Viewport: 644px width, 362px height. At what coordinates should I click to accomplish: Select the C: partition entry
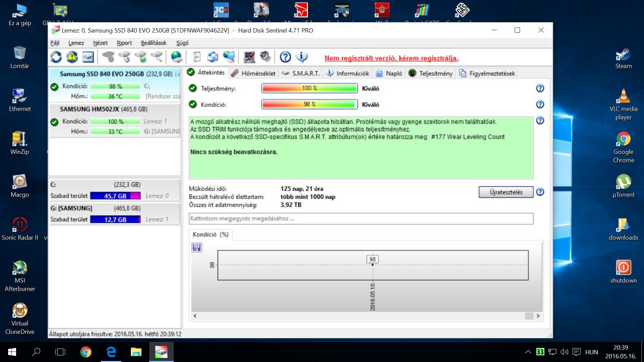(115, 190)
